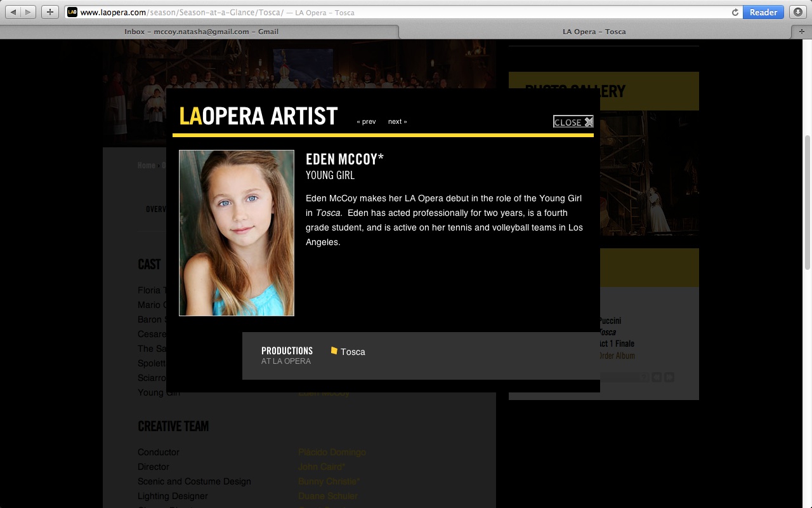Click the PRODUCTIONS AT LA OPERA label
The image size is (812, 508).
click(287, 356)
